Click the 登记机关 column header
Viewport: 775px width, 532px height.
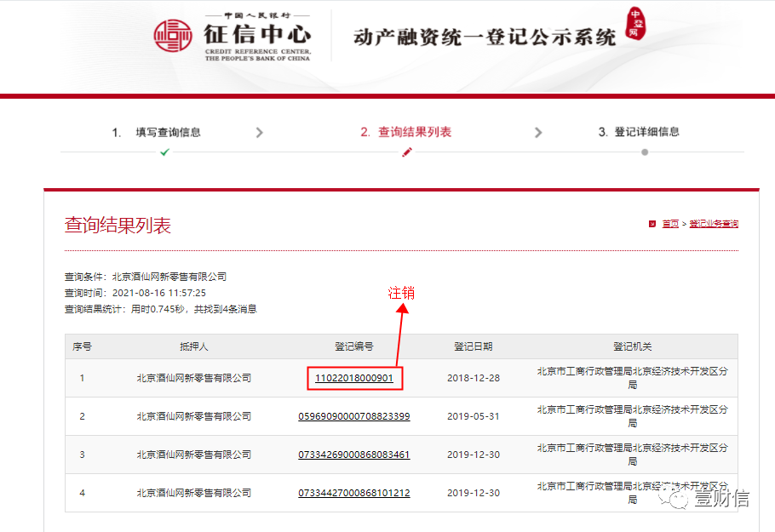(x=632, y=346)
